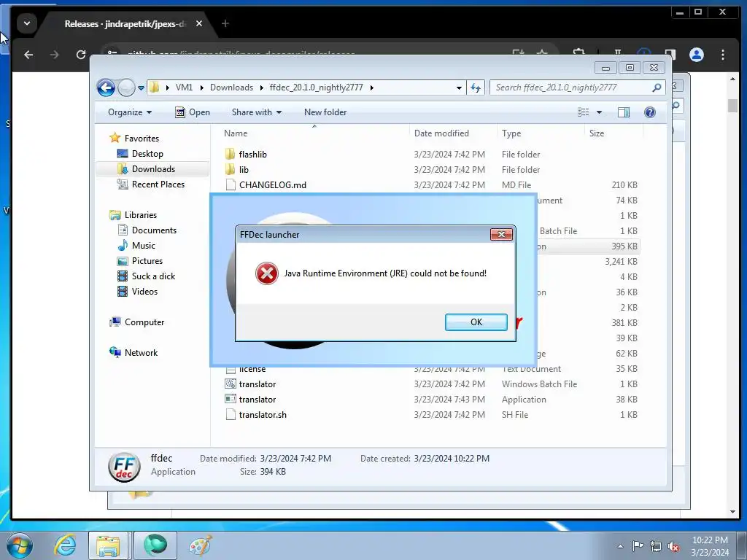Open the Documents library
The height and width of the screenshot is (560, 747).
tap(154, 230)
